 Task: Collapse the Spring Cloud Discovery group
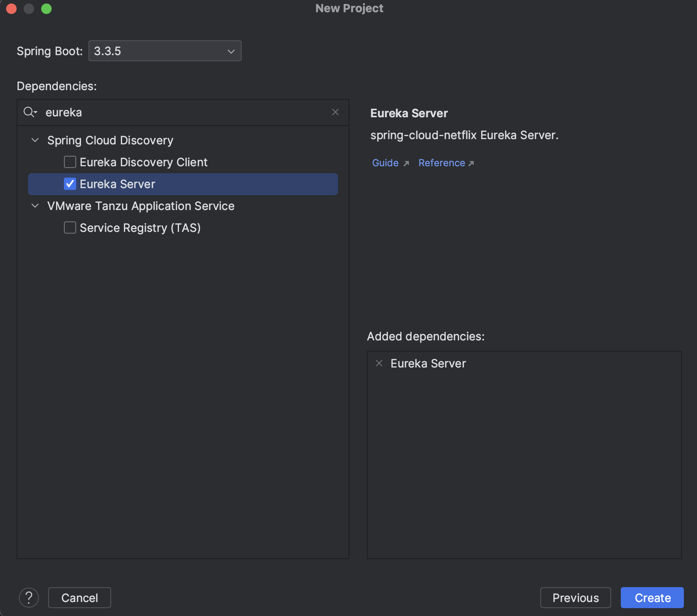[x=35, y=140]
